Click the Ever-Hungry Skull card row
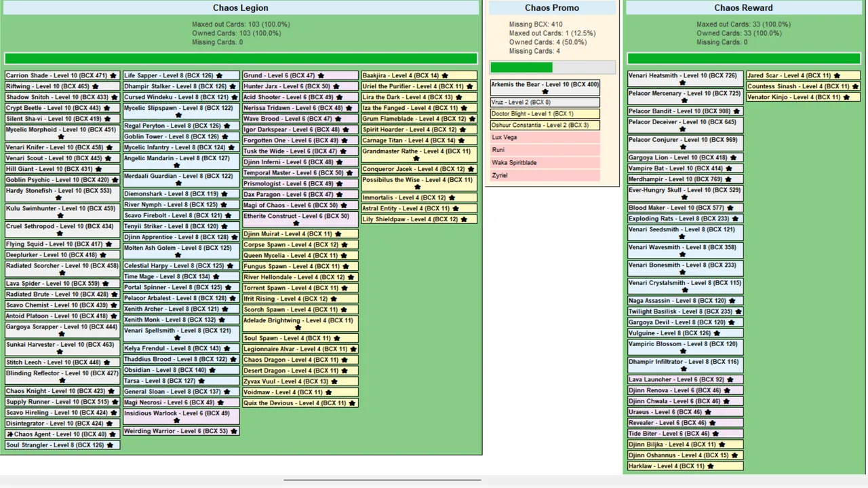Image resolution: width=868 pixels, height=488 pixels. [685, 193]
